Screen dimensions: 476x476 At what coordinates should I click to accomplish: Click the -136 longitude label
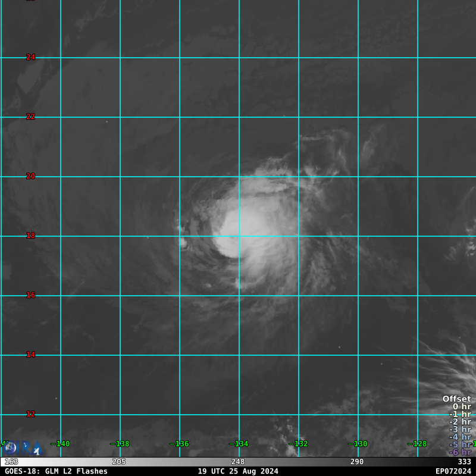click(x=180, y=444)
